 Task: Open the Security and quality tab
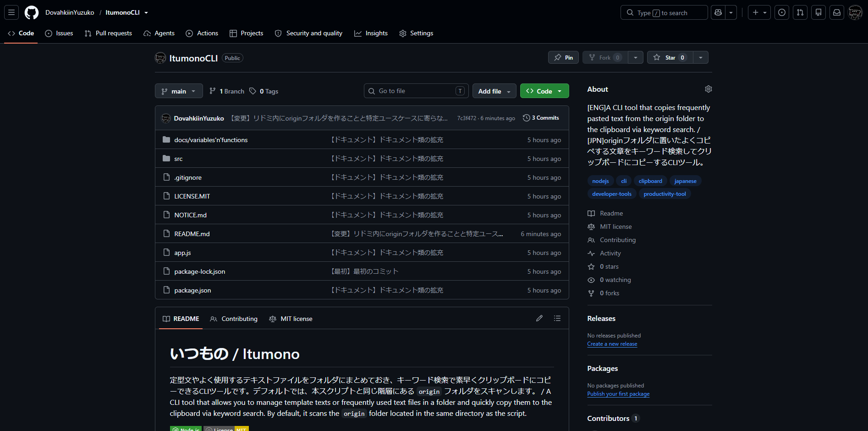pyautogui.click(x=308, y=33)
